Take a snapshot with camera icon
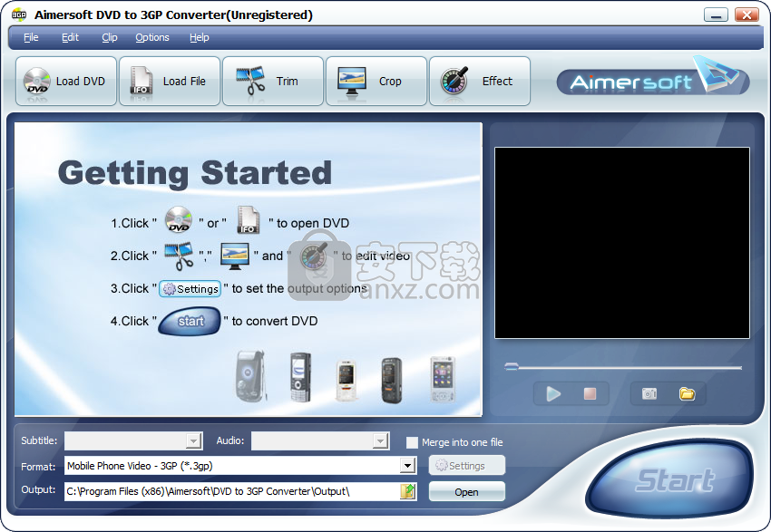The height and width of the screenshot is (532, 771). coord(649,393)
